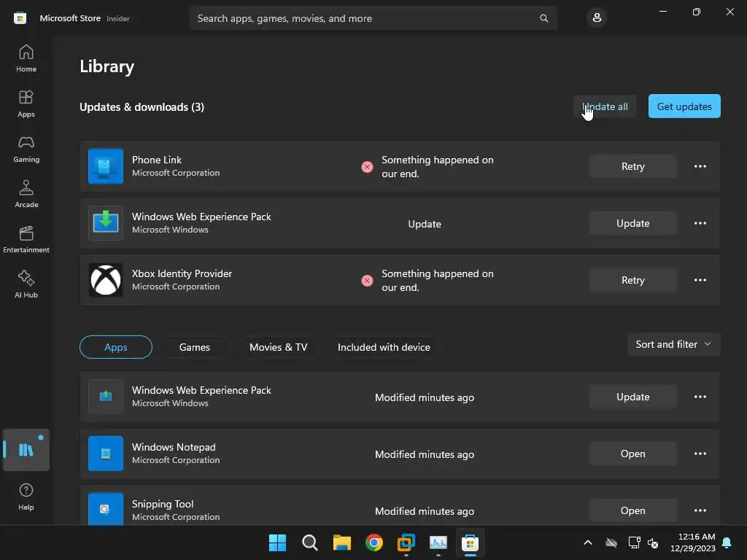Viewport: 747px width, 560px height.
Task: Click Windows Notepad app icon
Action: [x=106, y=454]
